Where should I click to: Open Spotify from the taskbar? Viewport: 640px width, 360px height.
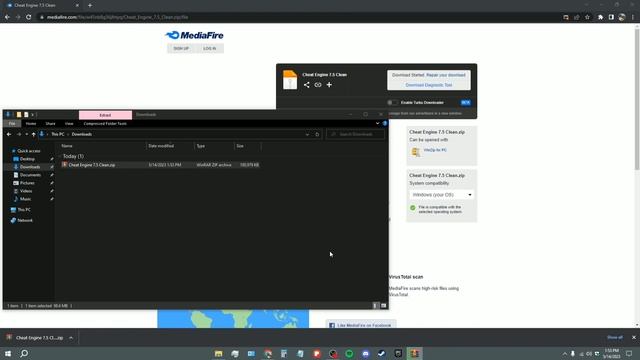coord(349,353)
